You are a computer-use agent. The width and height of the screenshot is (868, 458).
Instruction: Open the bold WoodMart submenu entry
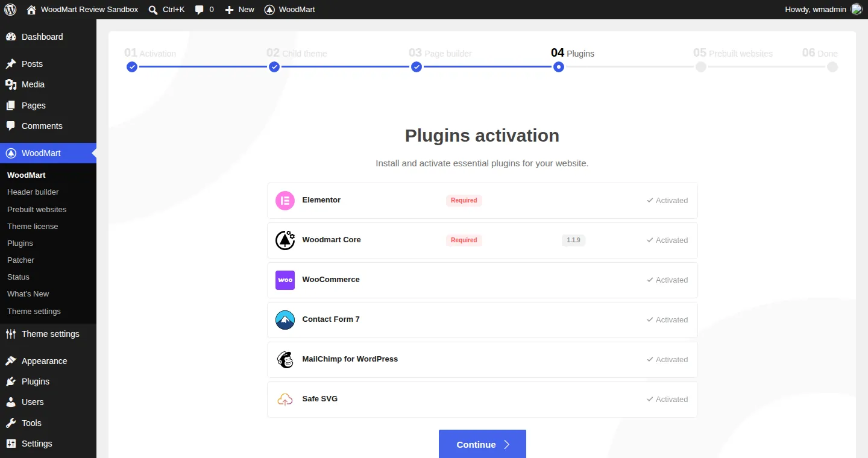(x=27, y=175)
